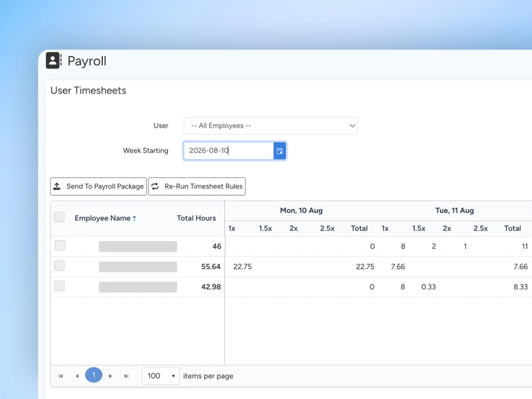This screenshot has width=532, height=399.
Task: Click the 7.66 cell under Tuesday Total
Action: 520,267
